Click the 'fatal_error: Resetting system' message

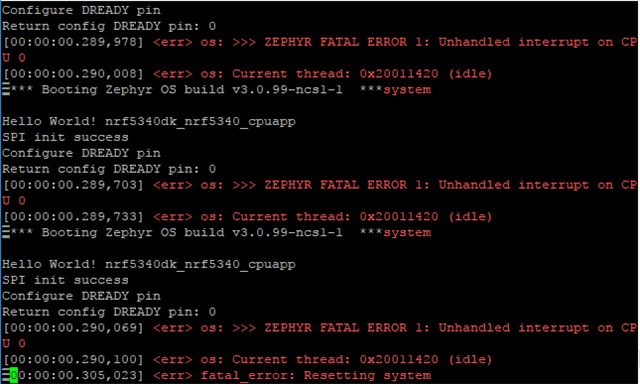click(316, 376)
